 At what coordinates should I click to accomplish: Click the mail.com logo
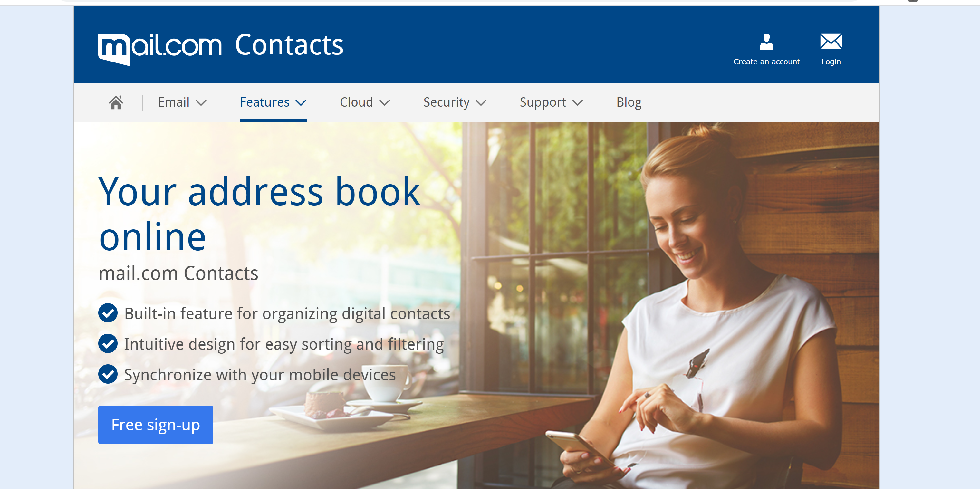[x=160, y=49]
